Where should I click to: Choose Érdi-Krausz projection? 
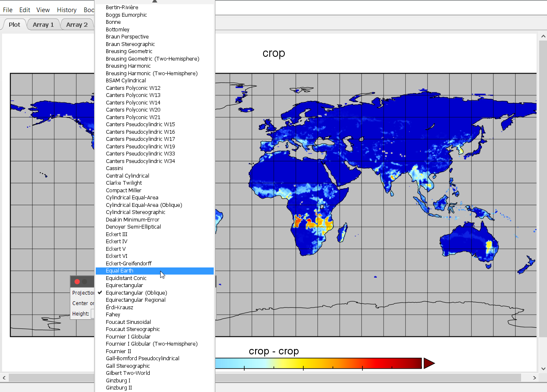click(x=155, y=308)
